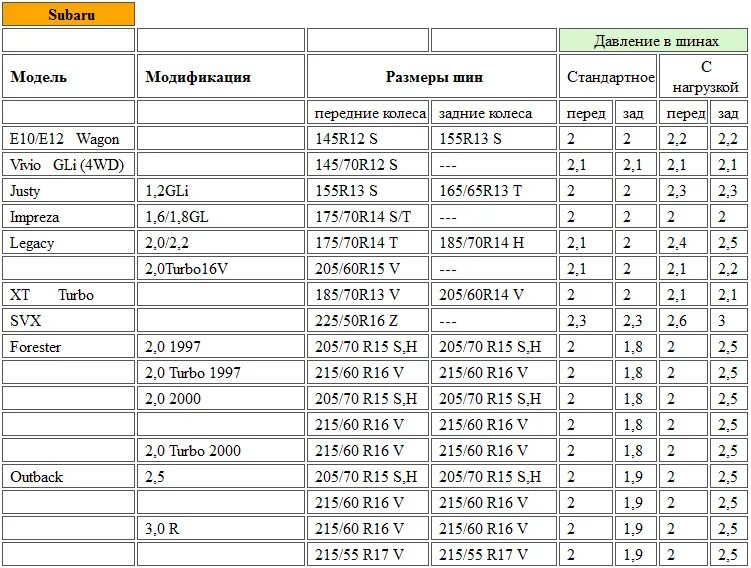Select the '205/60R14 V' rear tire cell
Viewport: 751px width, 568px height.
click(494, 295)
